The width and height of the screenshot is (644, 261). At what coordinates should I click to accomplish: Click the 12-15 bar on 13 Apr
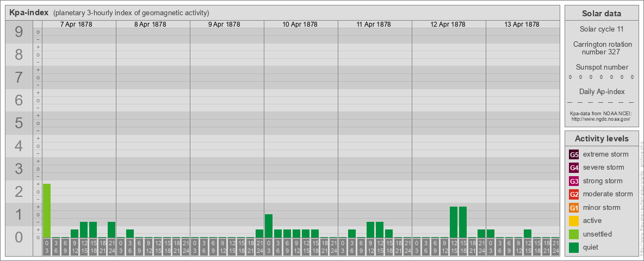click(x=528, y=234)
